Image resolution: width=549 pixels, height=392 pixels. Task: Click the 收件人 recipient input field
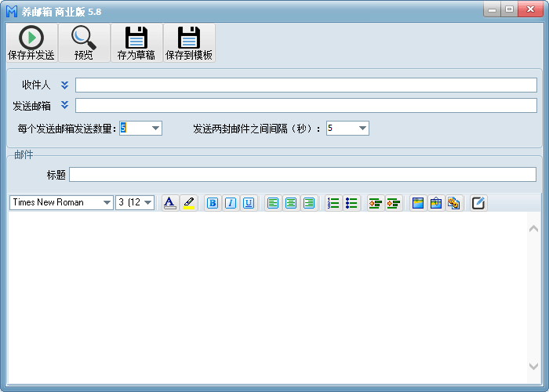(306, 85)
